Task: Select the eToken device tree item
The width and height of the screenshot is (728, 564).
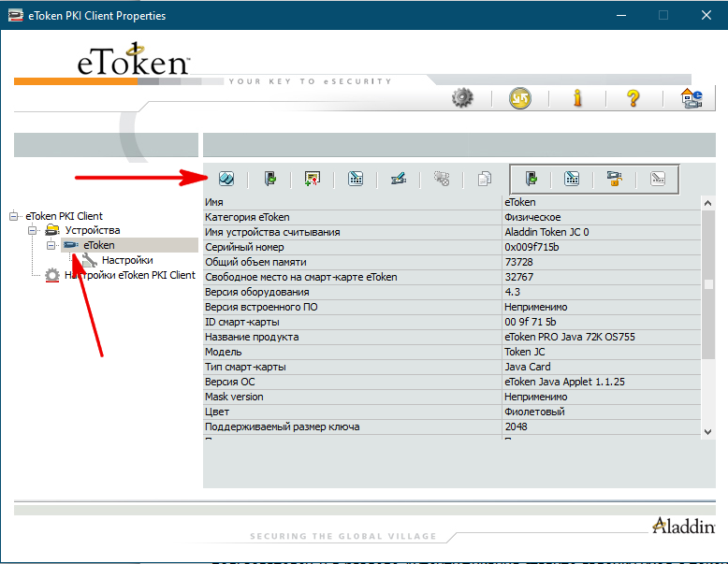Action: pyautogui.click(x=99, y=245)
